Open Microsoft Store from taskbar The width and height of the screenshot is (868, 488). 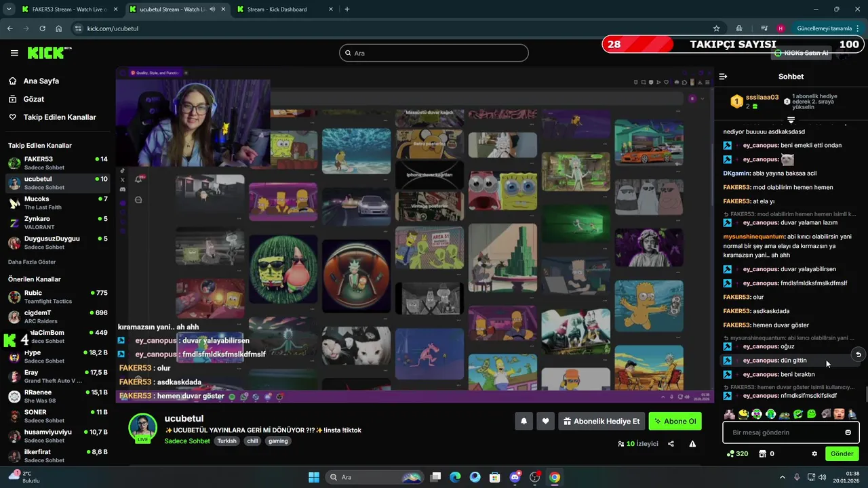click(495, 477)
